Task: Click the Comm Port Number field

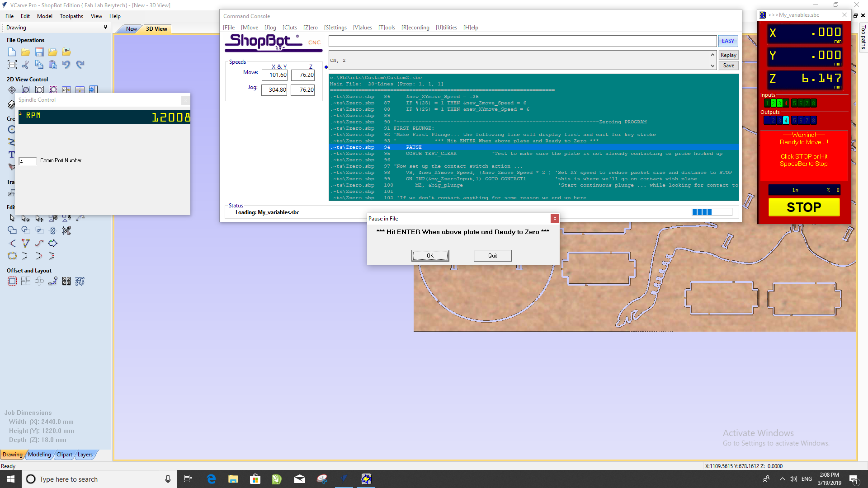Action: coord(27,161)
